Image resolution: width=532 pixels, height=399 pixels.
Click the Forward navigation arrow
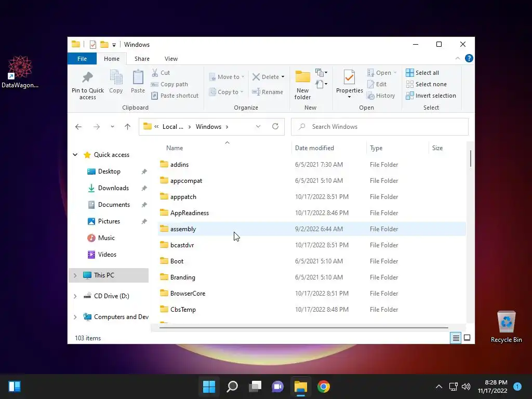(x=97, y=127)
